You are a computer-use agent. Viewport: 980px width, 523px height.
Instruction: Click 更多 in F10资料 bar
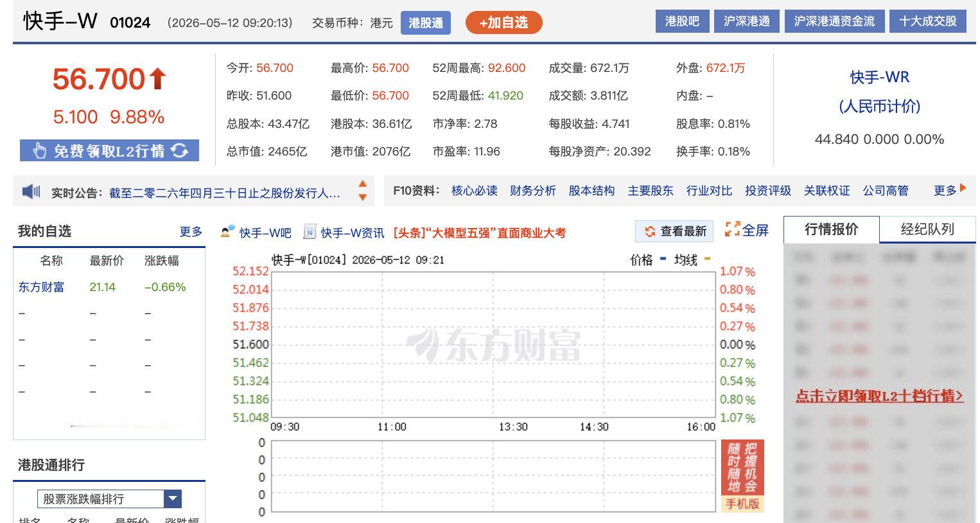coord(945,191)
